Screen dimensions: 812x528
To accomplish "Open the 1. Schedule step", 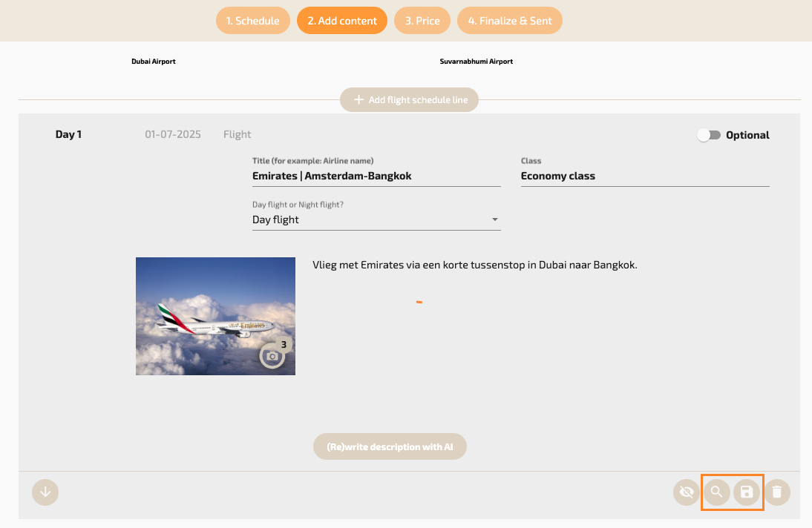I will (252, 21).
